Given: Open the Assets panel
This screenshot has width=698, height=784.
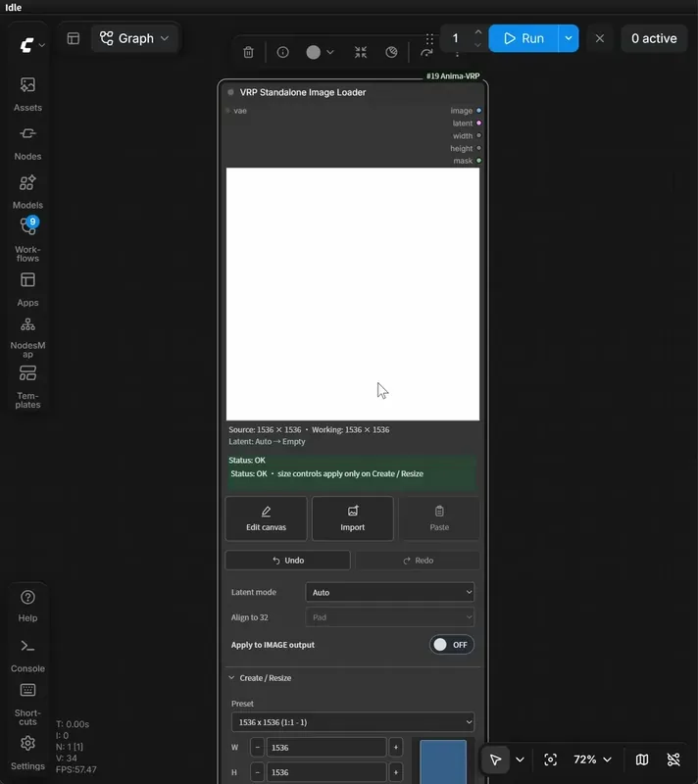Looking at the screenshot, I should coord(27,94).
